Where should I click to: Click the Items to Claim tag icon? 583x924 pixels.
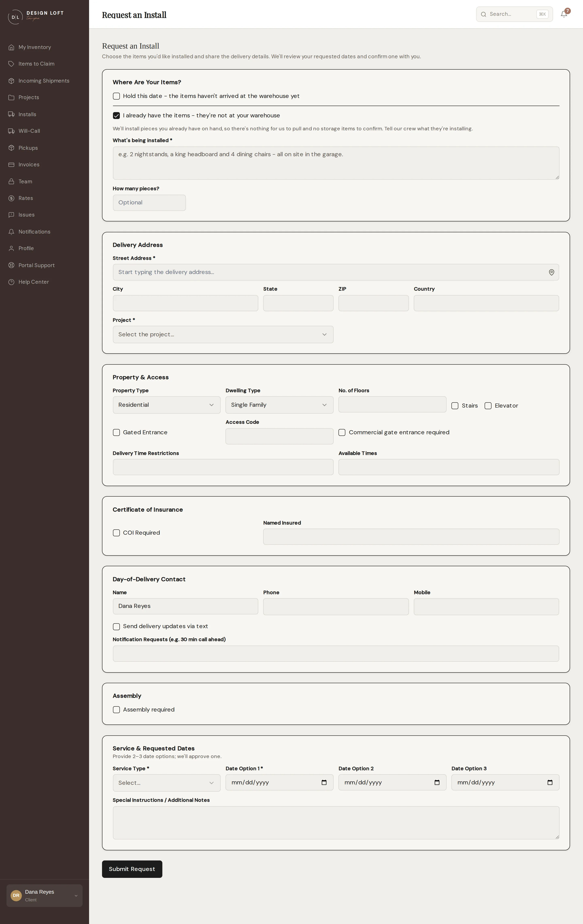point(12,64)
